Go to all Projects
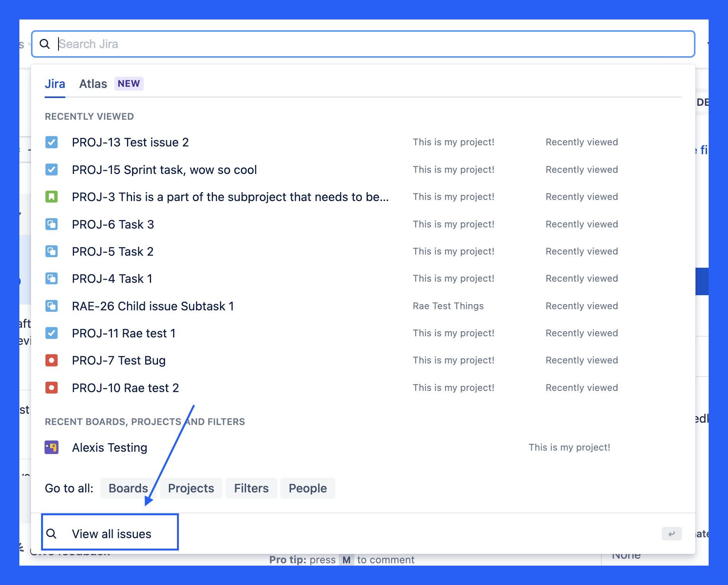This screenshot has width=728, height=585. (x=191, y=488)
